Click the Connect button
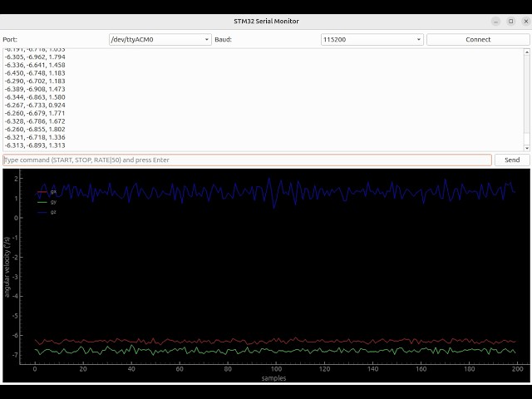Image resolution: width=532 pixels, height=399 pixels. (478, 39)
